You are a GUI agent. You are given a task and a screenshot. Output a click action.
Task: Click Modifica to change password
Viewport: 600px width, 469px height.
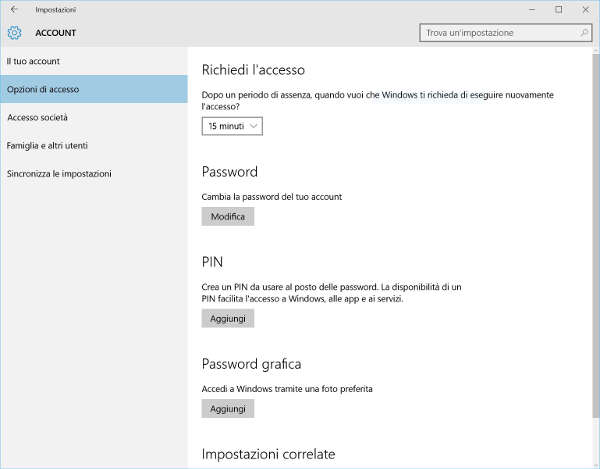pyautogui.click(x=227, y=216)
